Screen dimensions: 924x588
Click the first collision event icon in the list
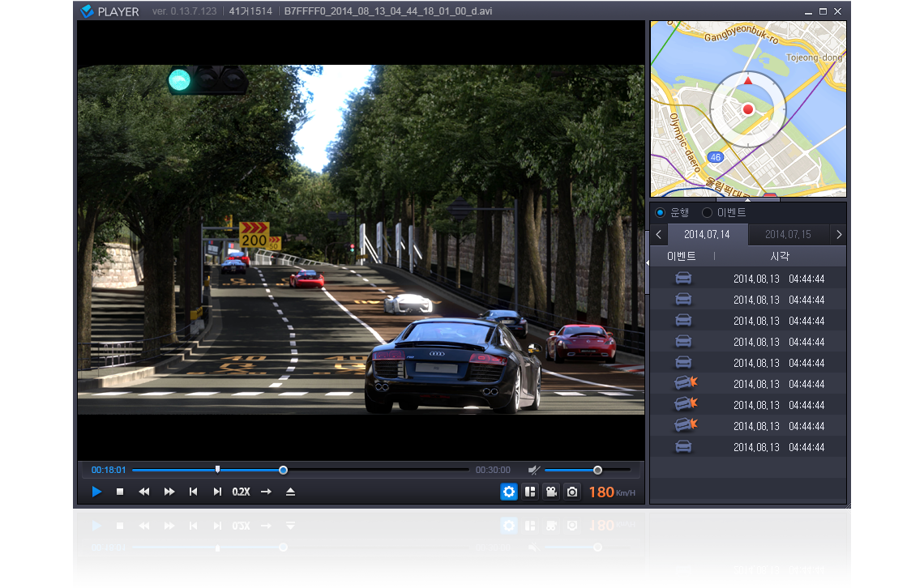click(686, 383)
